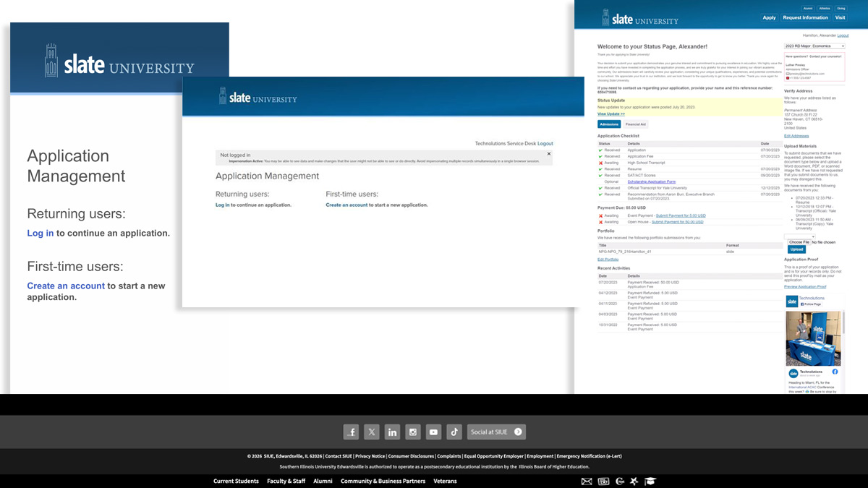Click the Social at SIUE button
This screenshot has height=488, width=868.
[x=496, y=432]
